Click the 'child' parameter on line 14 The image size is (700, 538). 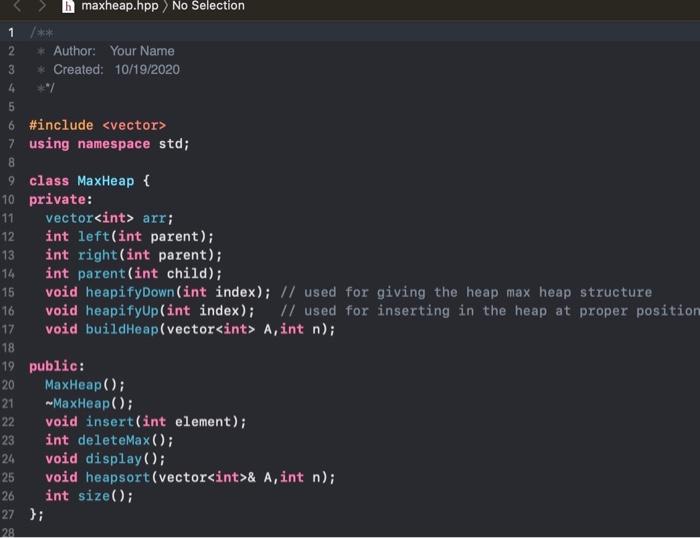187,273
